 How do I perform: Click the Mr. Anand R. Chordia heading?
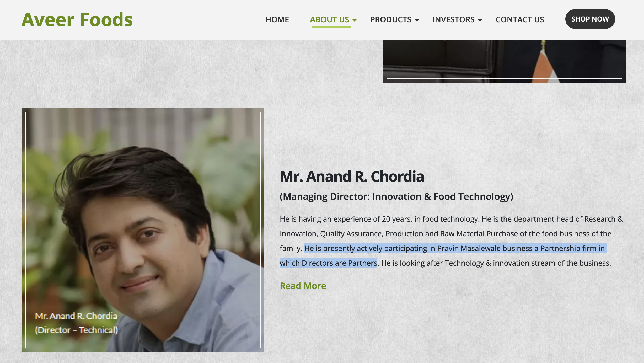point(352,176)
